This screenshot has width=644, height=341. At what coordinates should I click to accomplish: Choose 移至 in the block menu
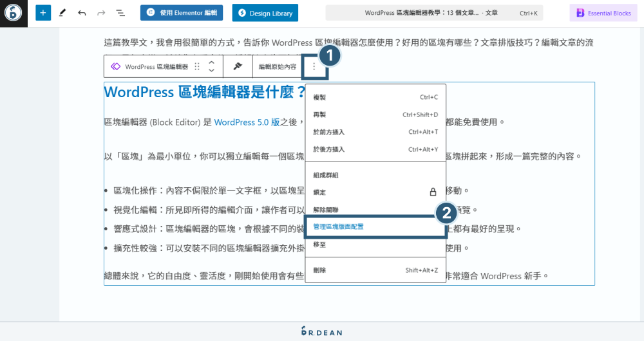[375, 244]
